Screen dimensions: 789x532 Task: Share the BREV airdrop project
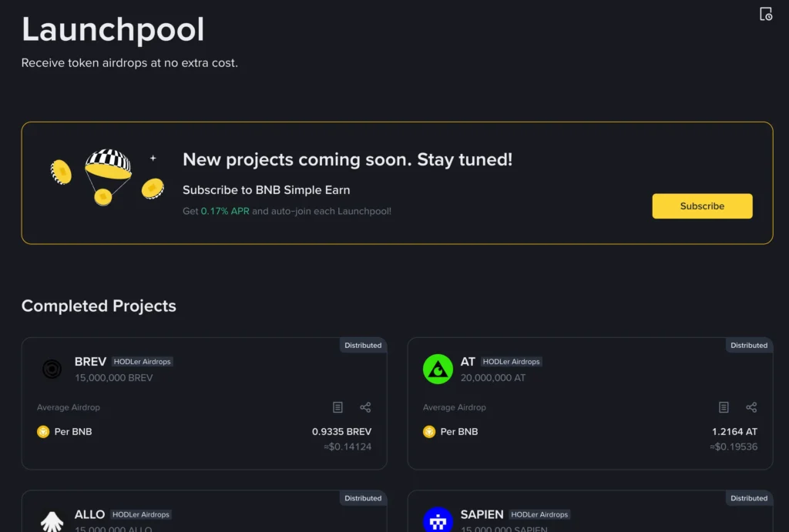coord(365,407)
